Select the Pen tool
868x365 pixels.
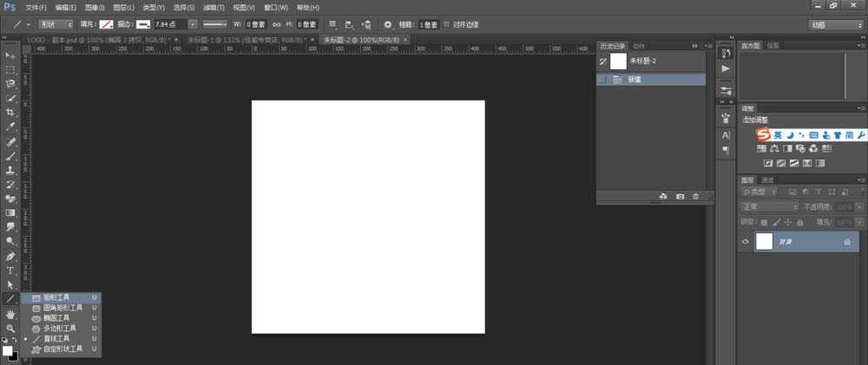point(10,257)
